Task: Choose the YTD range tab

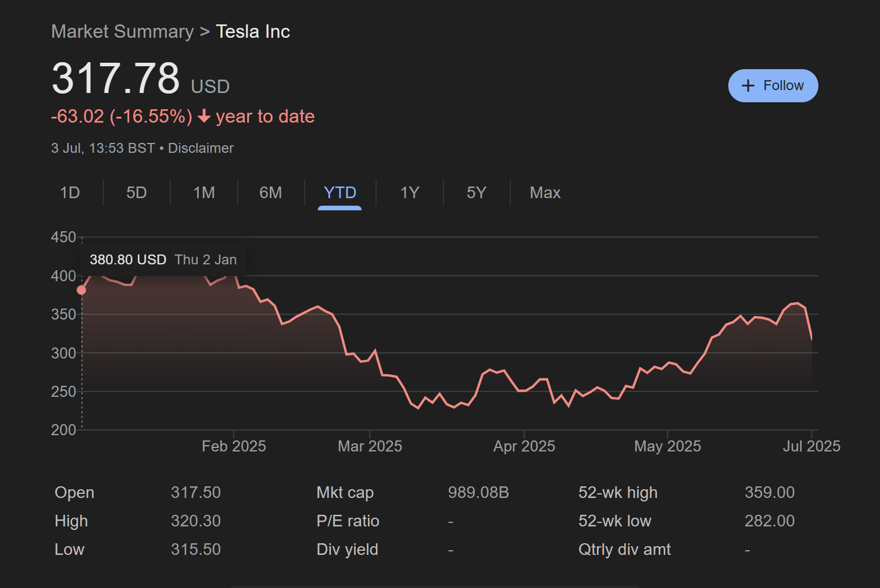Action: tap(340, 192)
